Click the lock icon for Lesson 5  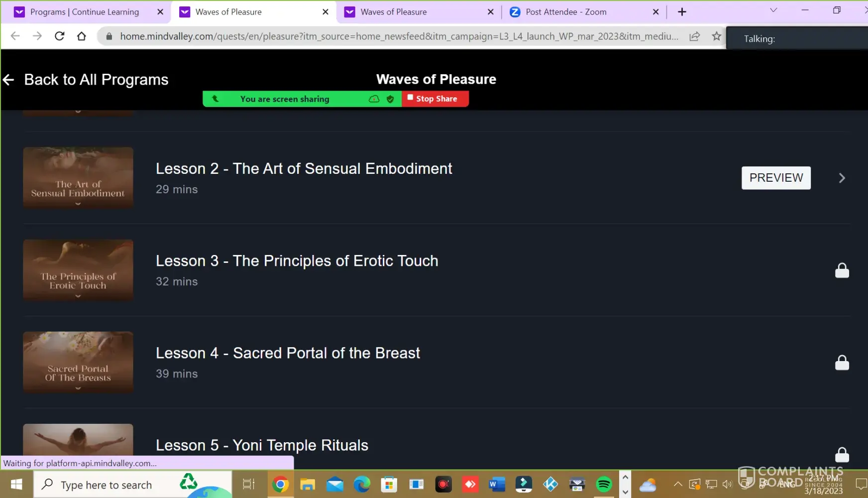click(x=842, y=455)
